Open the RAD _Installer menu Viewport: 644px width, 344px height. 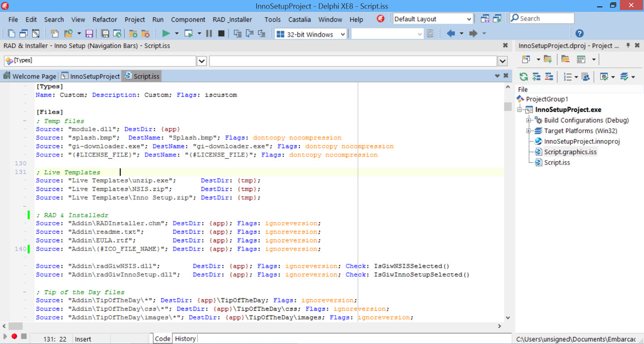pos(232,19)
